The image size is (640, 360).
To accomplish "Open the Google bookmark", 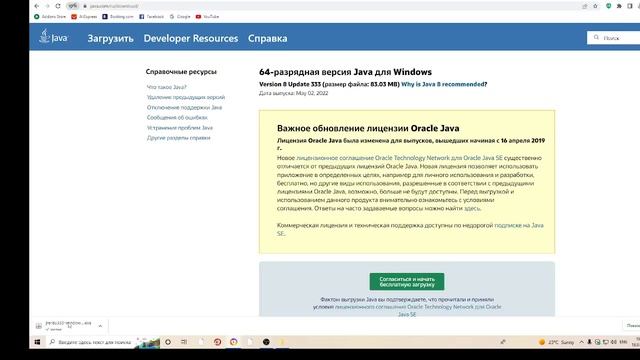I will [180, 17].
